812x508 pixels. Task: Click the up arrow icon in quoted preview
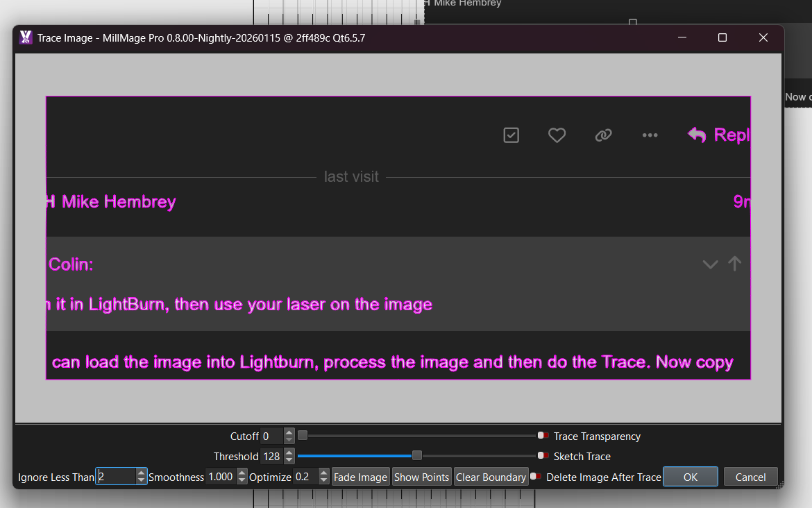point(734,264)
